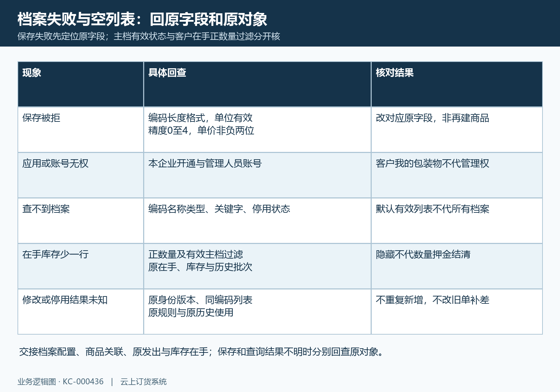The height and width of the screenshot is (392, 560).
Task: Click the cell 客户我的包装物不代管理权
Action: pos(457,175)
